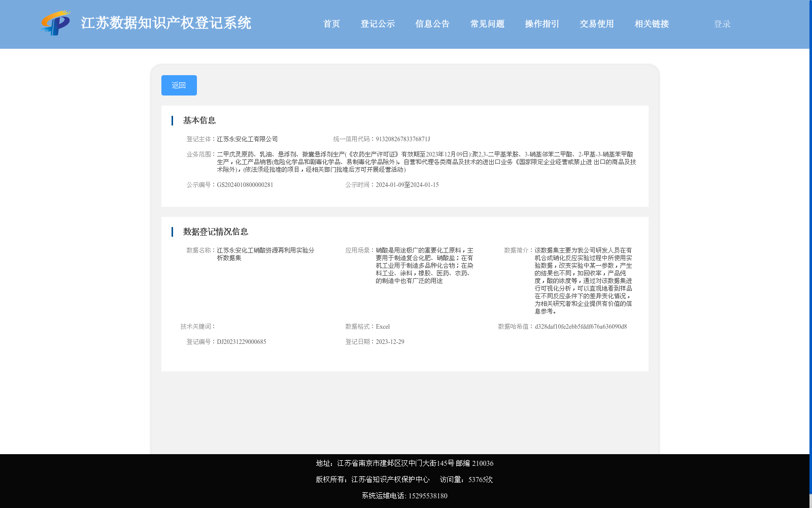
Task: Click the 登录 login link
Action: tap(722, 24)
